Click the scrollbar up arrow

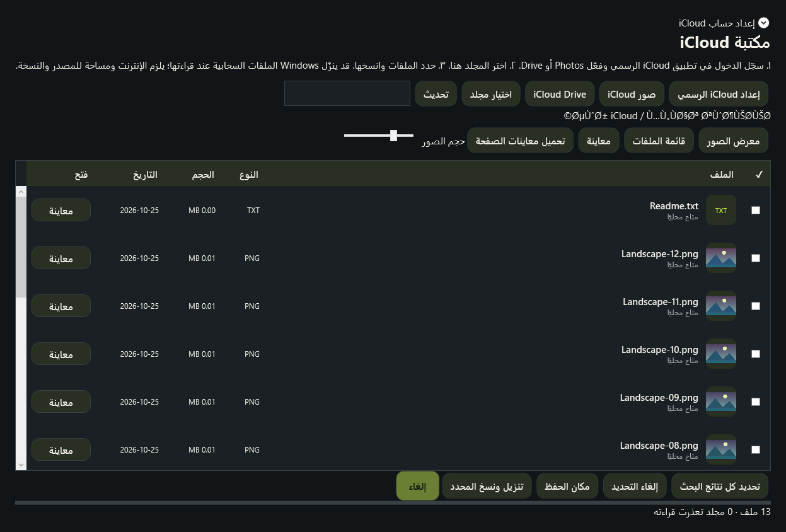point(21,192)
